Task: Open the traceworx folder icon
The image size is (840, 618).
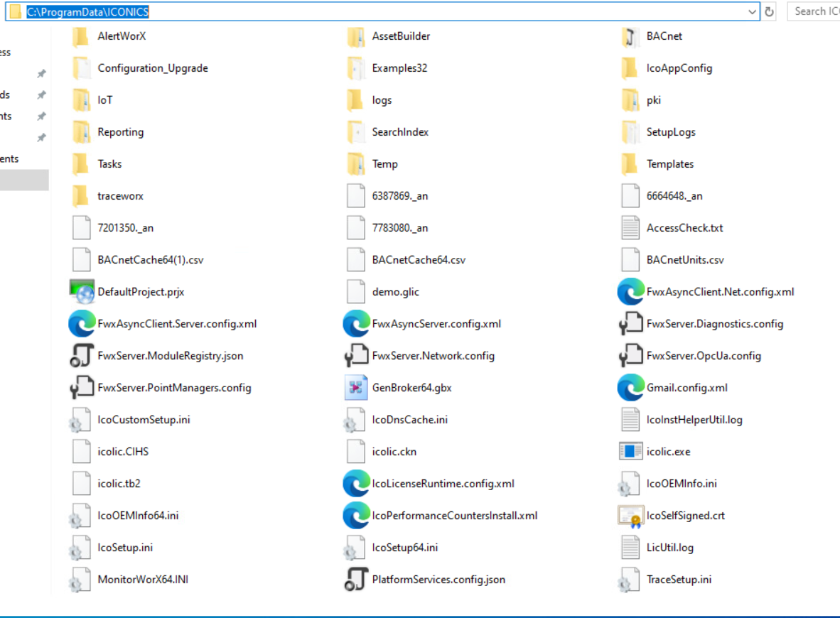Action: (81, 196)
